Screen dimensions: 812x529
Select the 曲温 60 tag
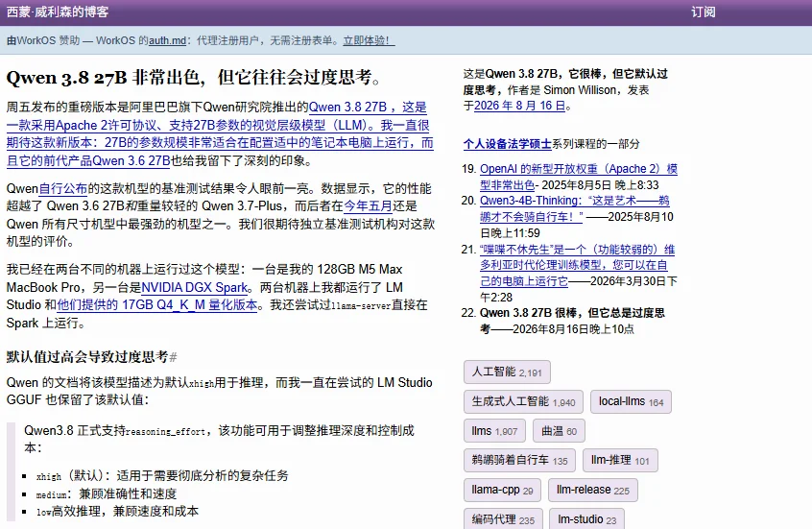click(x=559, y=431)
